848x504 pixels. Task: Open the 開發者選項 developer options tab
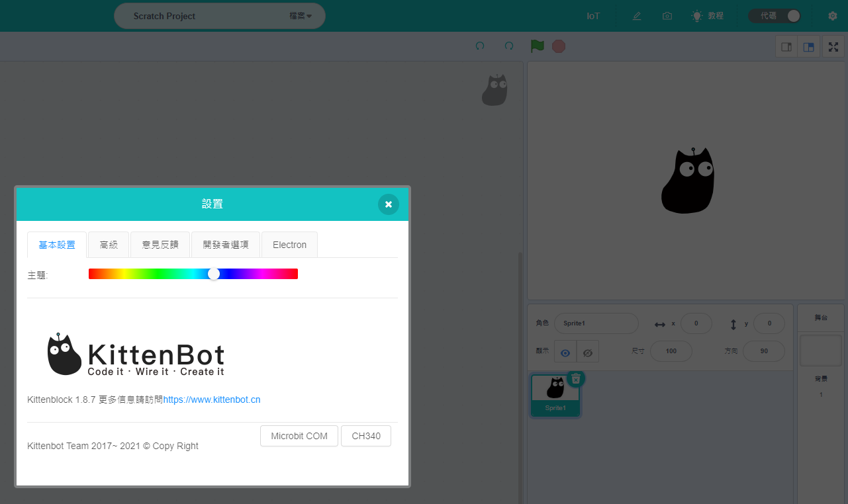(x=226, y=245)
